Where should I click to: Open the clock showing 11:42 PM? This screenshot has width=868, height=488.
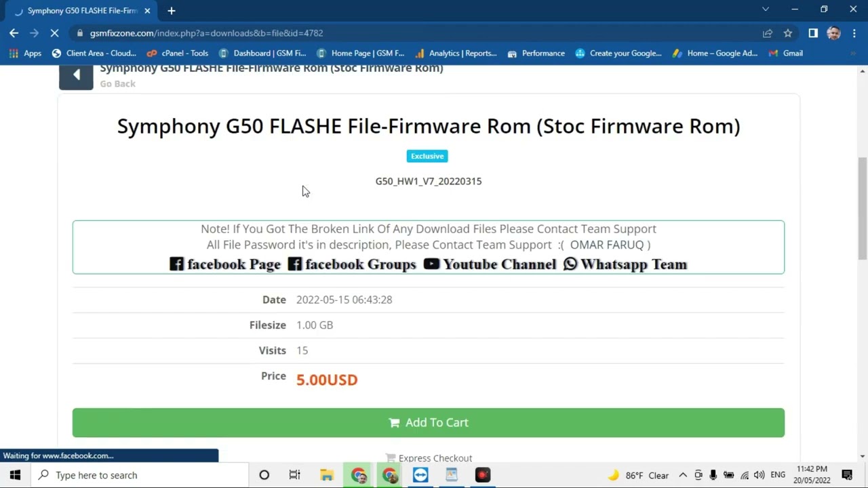[812, 475]
